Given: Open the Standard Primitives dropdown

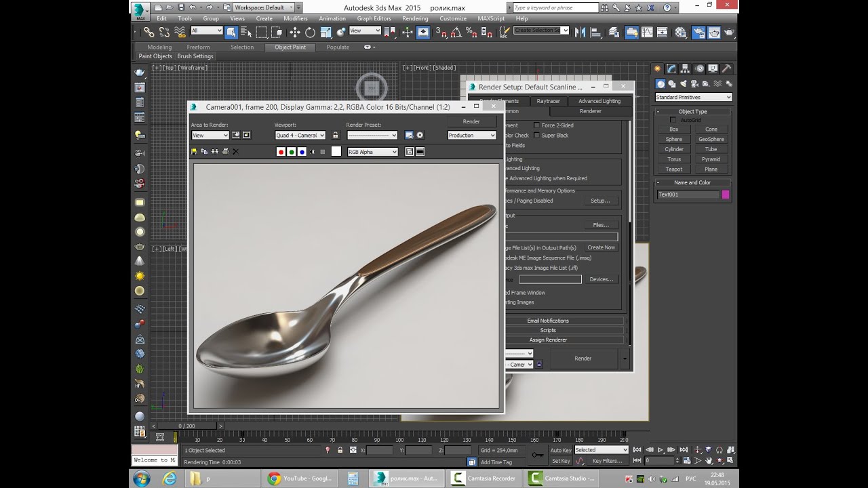Looking at the screenshot, I should coord(693,97).
